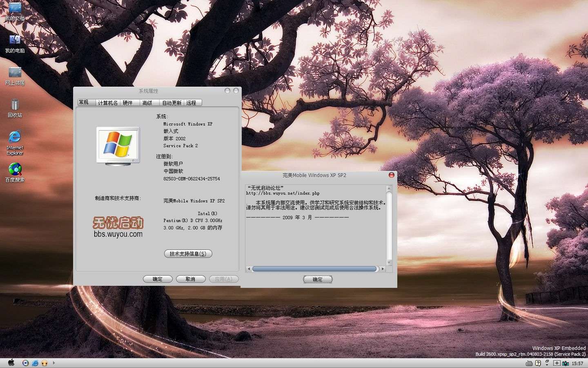This screenshot has height=368, width=588.
Task: Click the scroll-down arrow in info dialog
Action: pos(389,263)
